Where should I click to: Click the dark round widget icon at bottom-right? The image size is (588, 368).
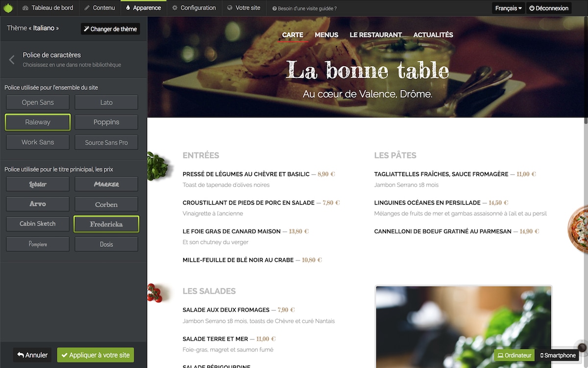pyautogui.click(x=582, y=347)
